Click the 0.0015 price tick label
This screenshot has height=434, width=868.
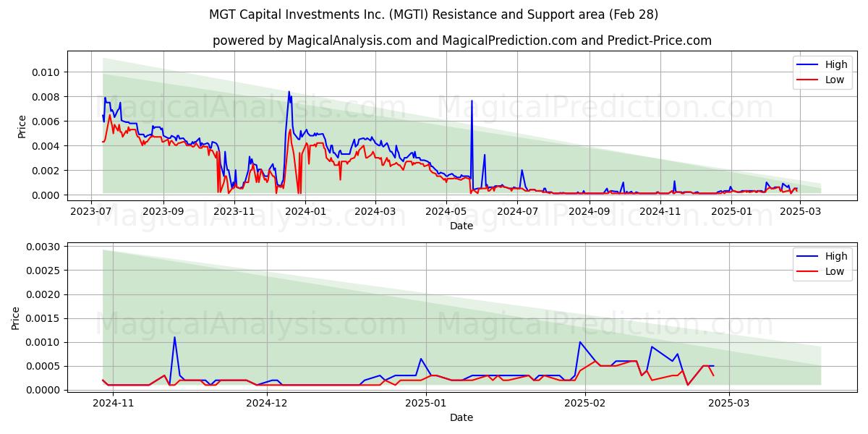(44, 318)
